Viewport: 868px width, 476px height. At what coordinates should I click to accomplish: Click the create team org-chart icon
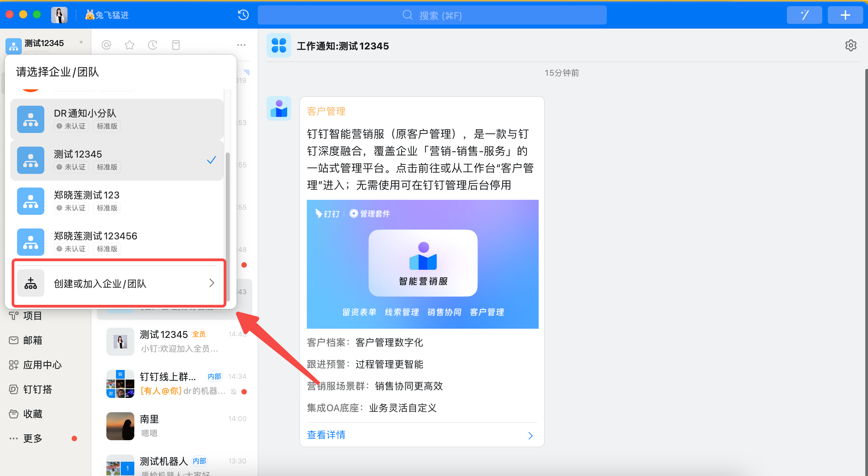(x=31, y=283)
